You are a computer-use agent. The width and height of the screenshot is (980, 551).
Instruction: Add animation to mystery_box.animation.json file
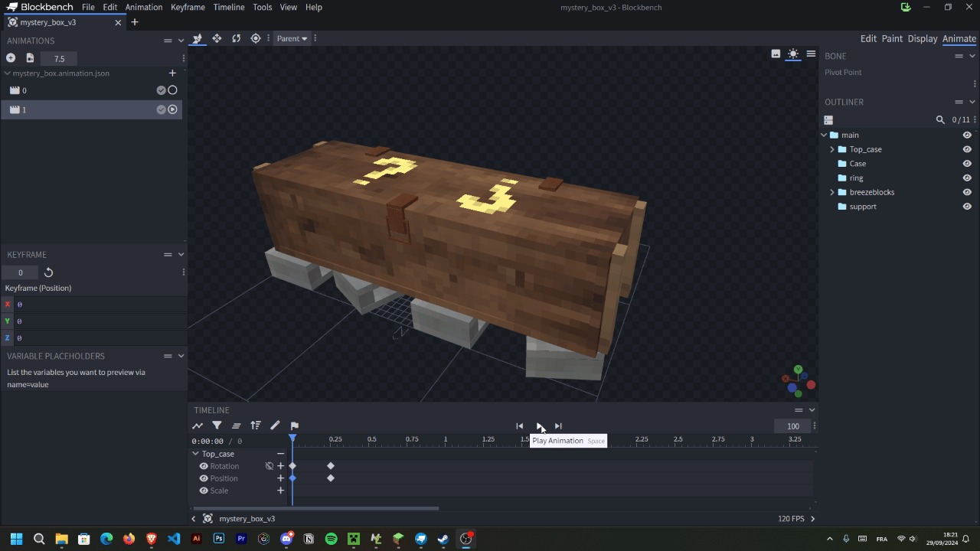(x=172, y=73)
